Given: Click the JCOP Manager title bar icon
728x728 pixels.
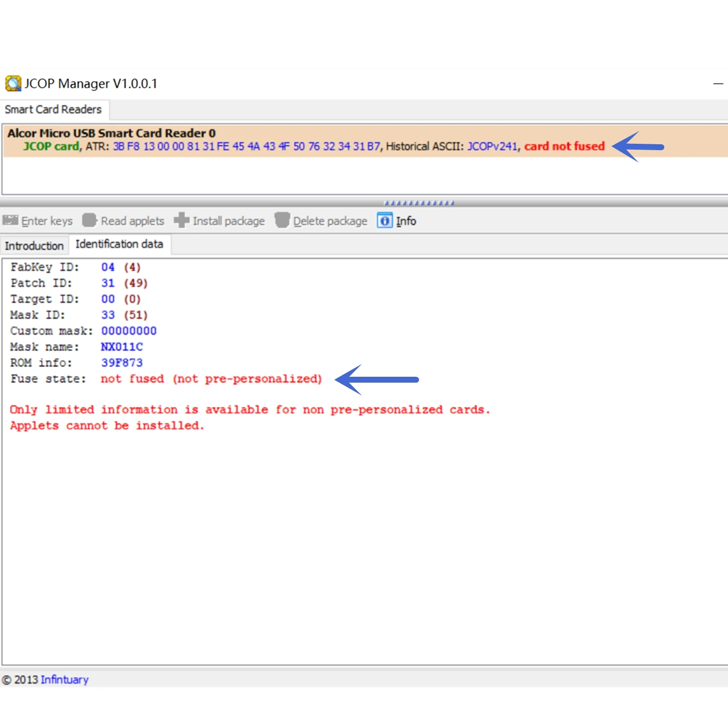Looking at the screenshot, I should click(13, 84).
